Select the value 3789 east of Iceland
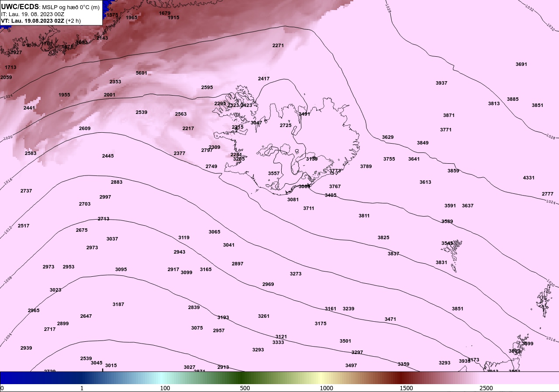559x392 pixels. [366, 166]
